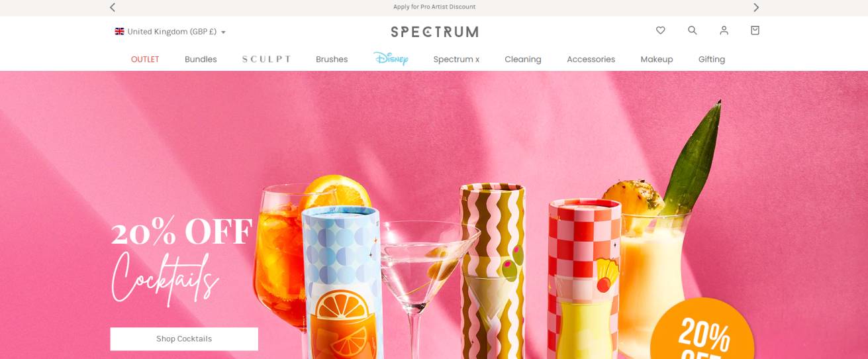Go to the Cleaning section
Image resolution: width=868 pixels, height=359 pixels.
point(523,59)
